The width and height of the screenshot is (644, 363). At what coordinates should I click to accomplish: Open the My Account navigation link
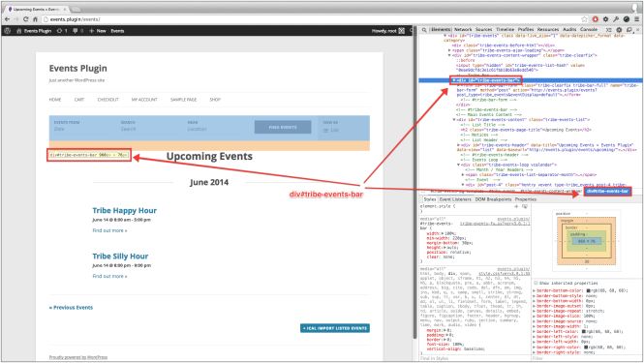pyautogui.click(x=144, y=100)
